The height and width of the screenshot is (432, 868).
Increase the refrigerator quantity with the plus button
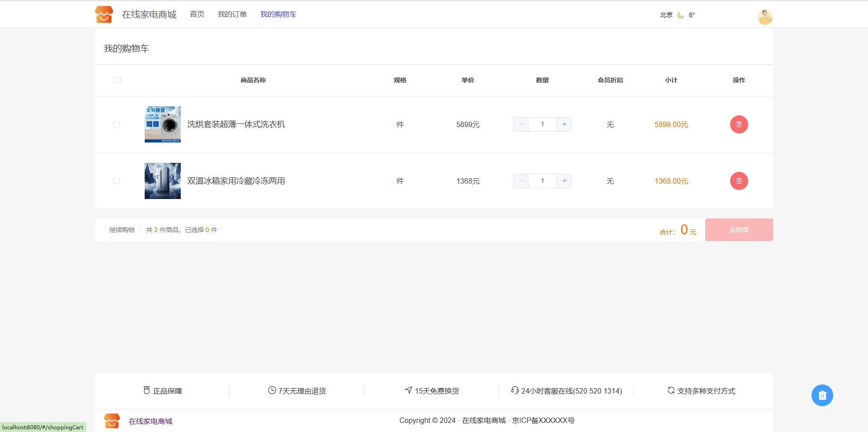pyautogui.click(x=564, y=181)
